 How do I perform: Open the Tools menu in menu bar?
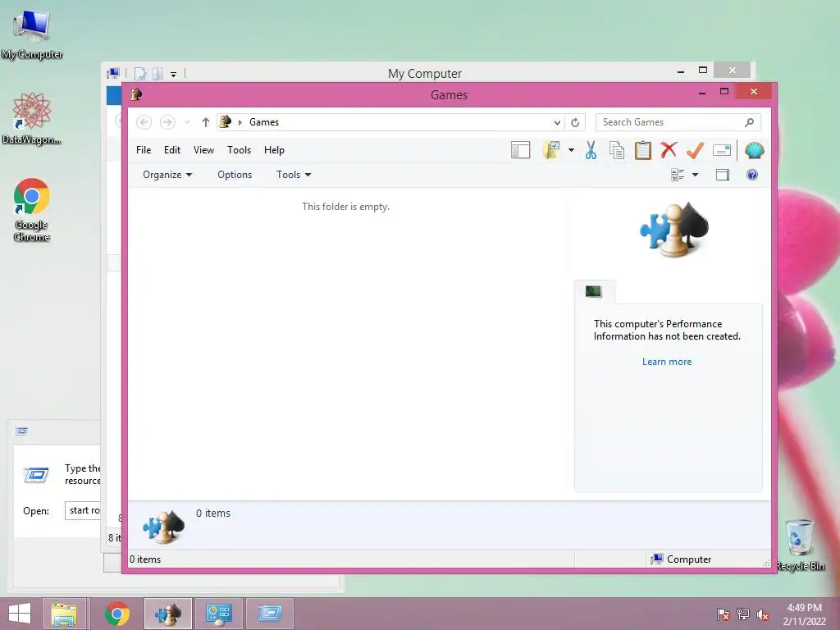pos(239,150)
